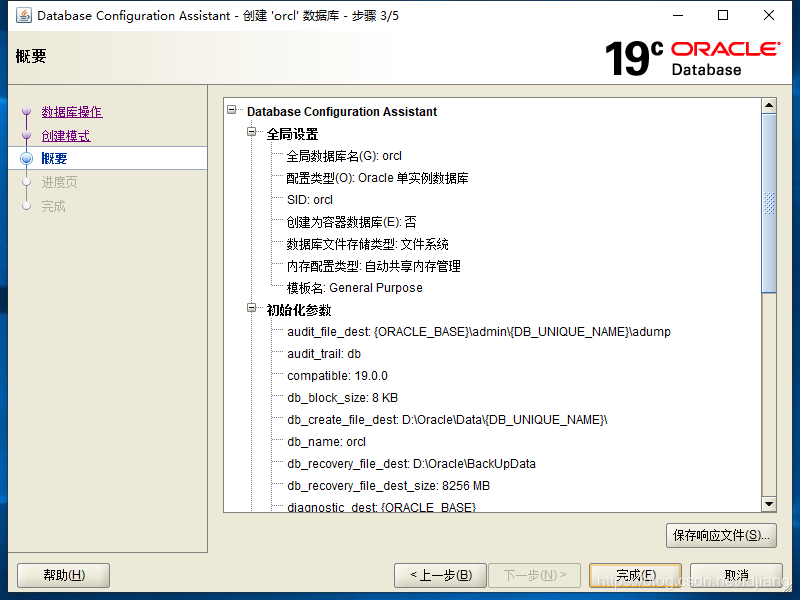Select row SID: orcl
This screenshot has width=800, height=600.
tap(310, 200)
